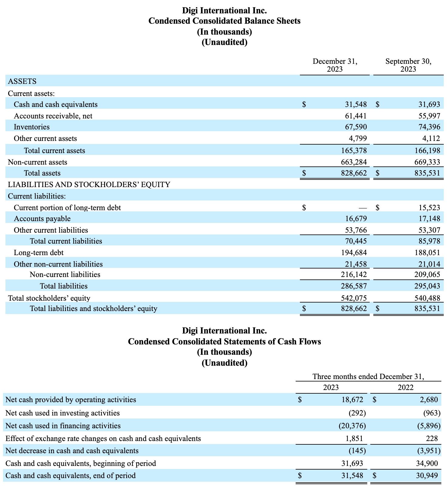
Task: Click accounts receivable value 55,997
Action: (x=429, y=116)
